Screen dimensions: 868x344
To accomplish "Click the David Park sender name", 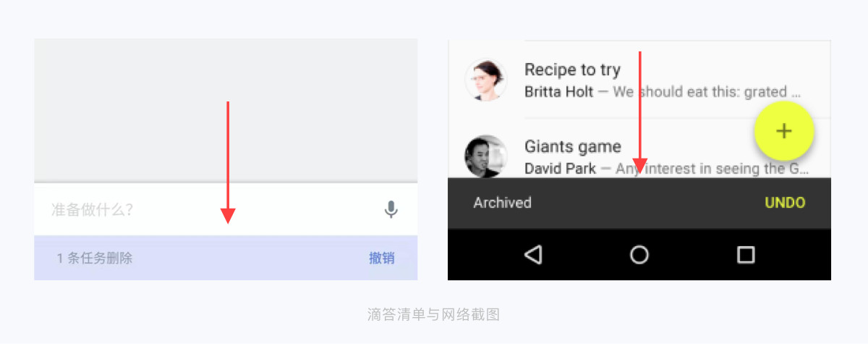I will pyautogui.click(x=561, y=169).
